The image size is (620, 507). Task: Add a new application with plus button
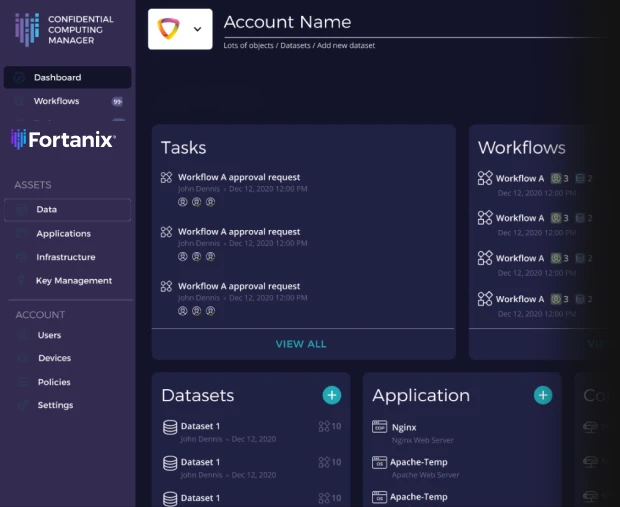click(x=543, y=395)
